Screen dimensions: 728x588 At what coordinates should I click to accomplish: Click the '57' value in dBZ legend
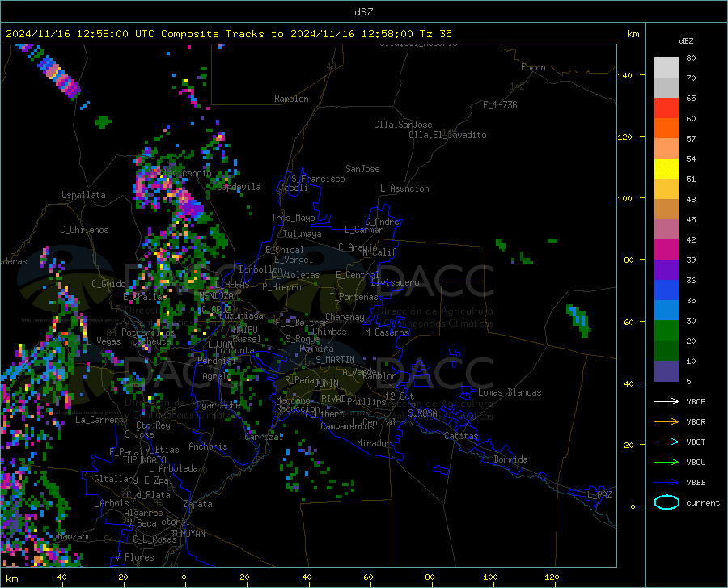tap(691, 139)
